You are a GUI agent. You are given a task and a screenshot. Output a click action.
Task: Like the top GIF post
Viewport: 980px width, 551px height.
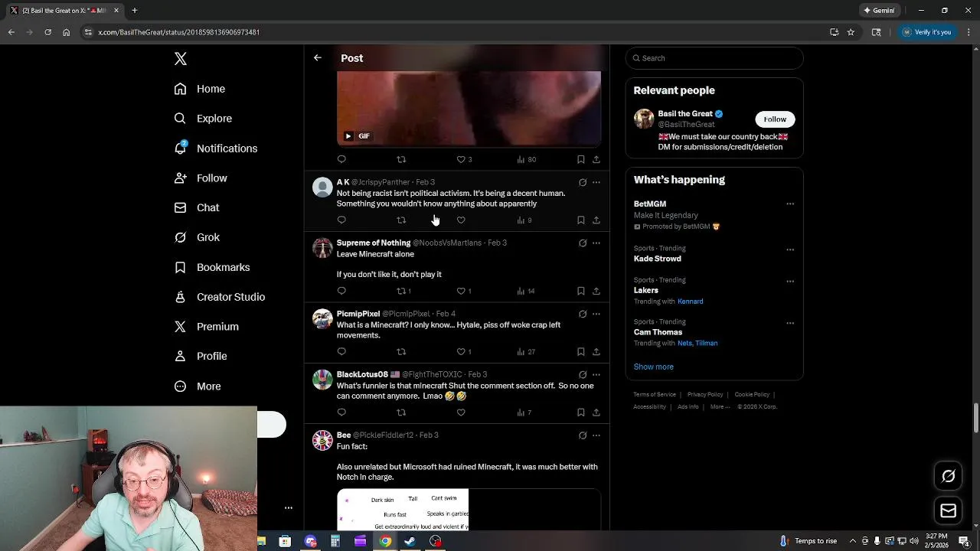[x=463, y=159]
